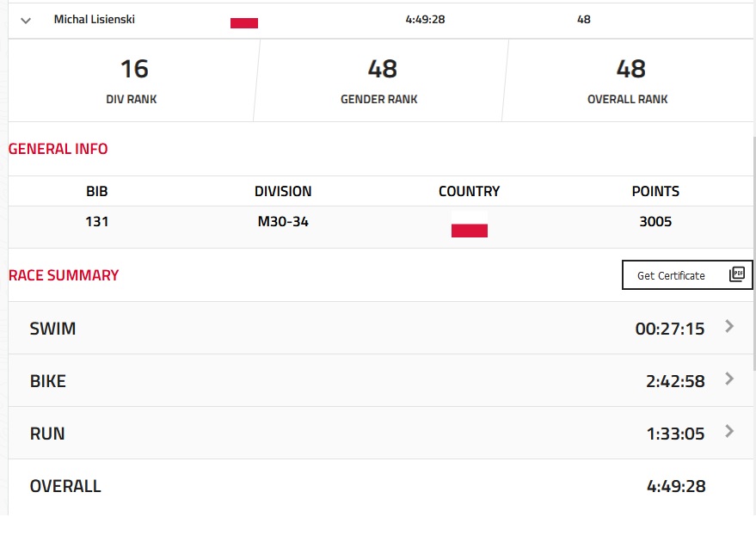Click the vertical scrollbar on right edge
Image resolution: width=756 pixels, height=554 pixels.
tap(754, 253)
